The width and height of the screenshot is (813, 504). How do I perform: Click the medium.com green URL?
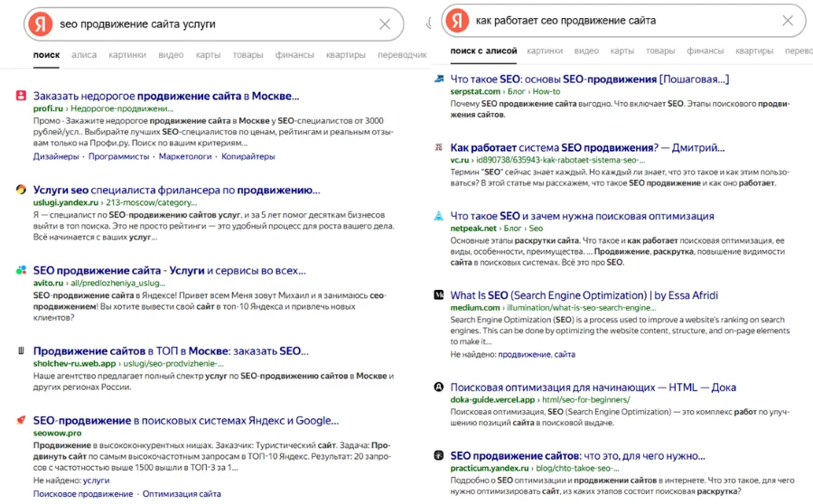coord(475,307)
